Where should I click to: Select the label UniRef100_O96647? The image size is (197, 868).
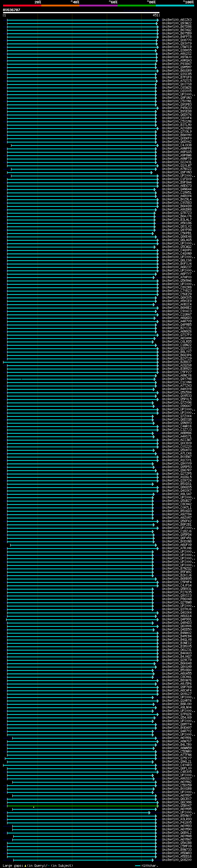point(177,406)
